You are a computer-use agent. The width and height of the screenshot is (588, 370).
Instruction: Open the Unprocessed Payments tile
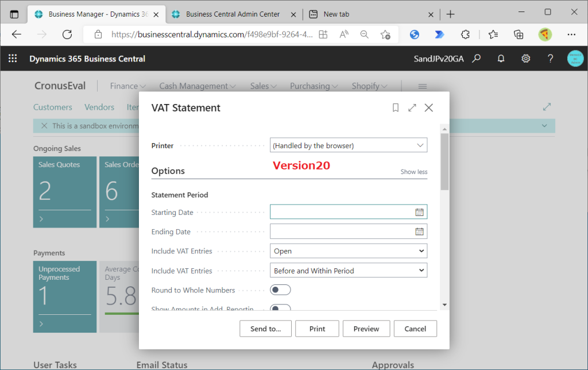[x=65, y=296]
